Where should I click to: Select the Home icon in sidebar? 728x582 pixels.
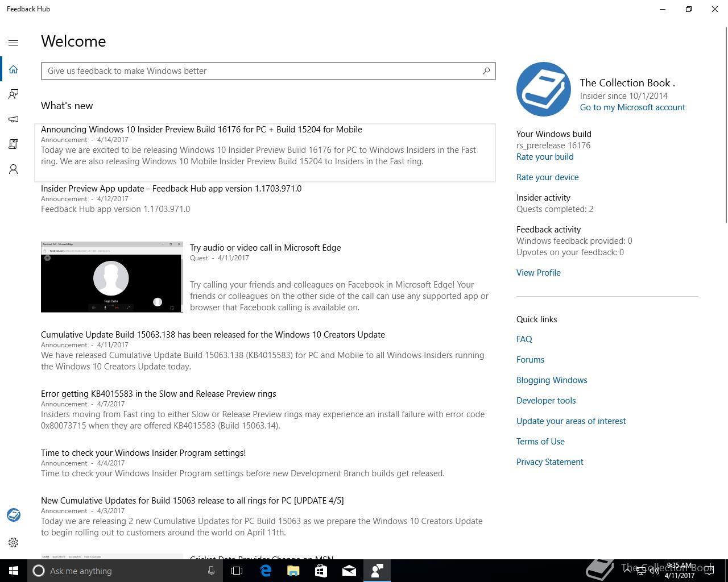tap(14, 69)
